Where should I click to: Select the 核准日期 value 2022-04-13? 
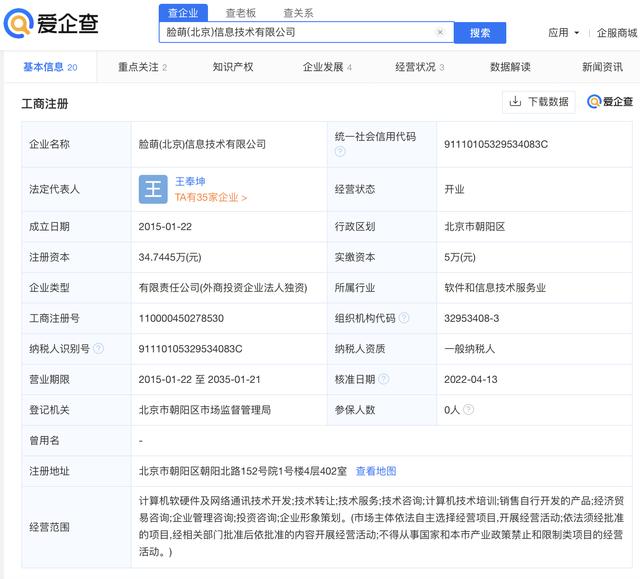click(471, 379)
